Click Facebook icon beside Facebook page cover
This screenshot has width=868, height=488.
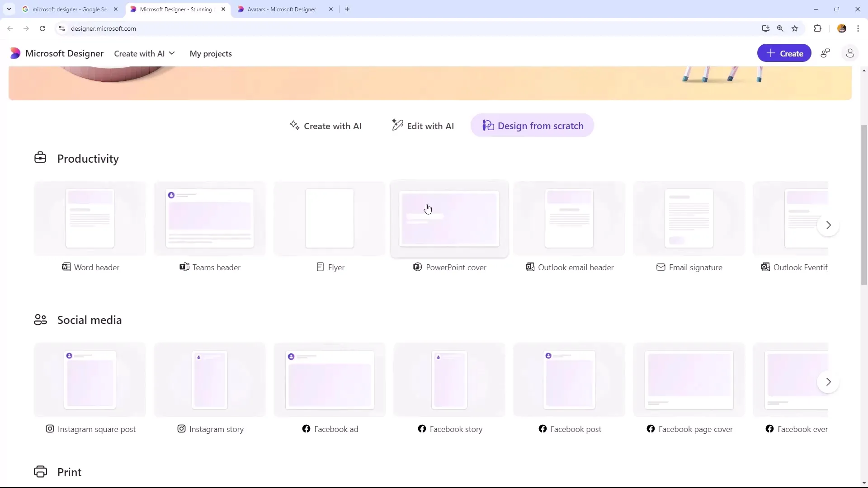[651, 429]
